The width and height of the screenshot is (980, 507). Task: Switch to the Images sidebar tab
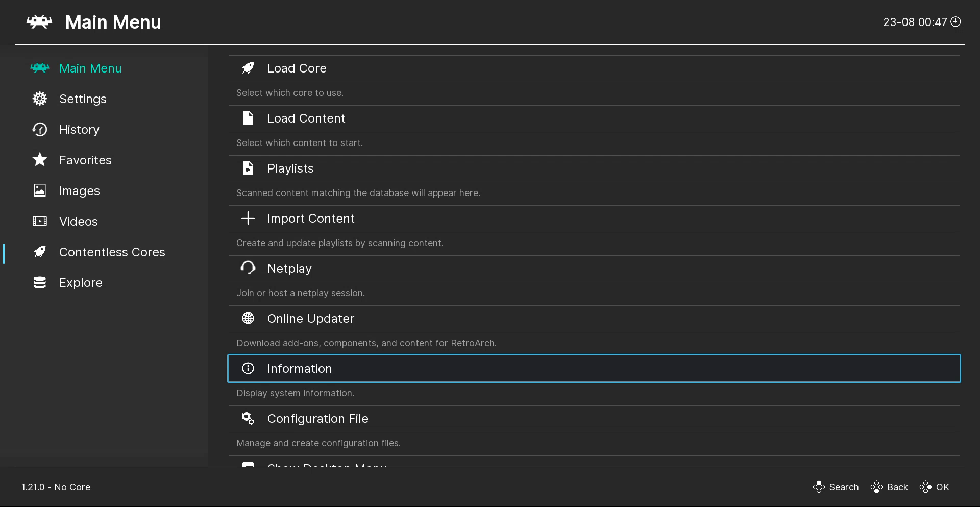(79, 190)
